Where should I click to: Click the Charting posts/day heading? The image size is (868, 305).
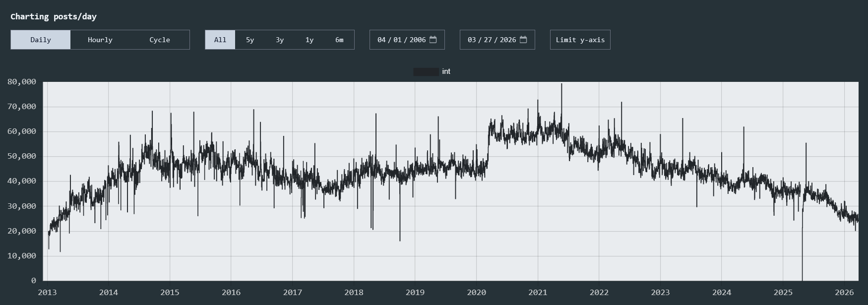click(54, 16)
